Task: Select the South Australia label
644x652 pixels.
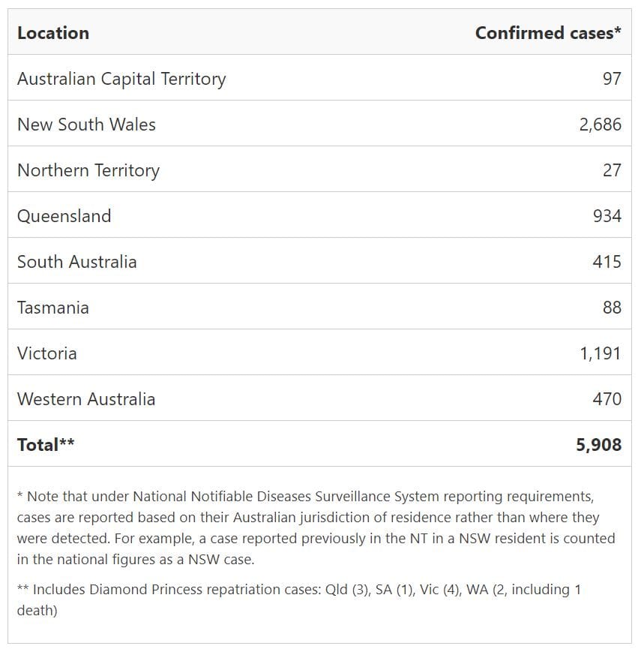Action: (x=76, y=262)
